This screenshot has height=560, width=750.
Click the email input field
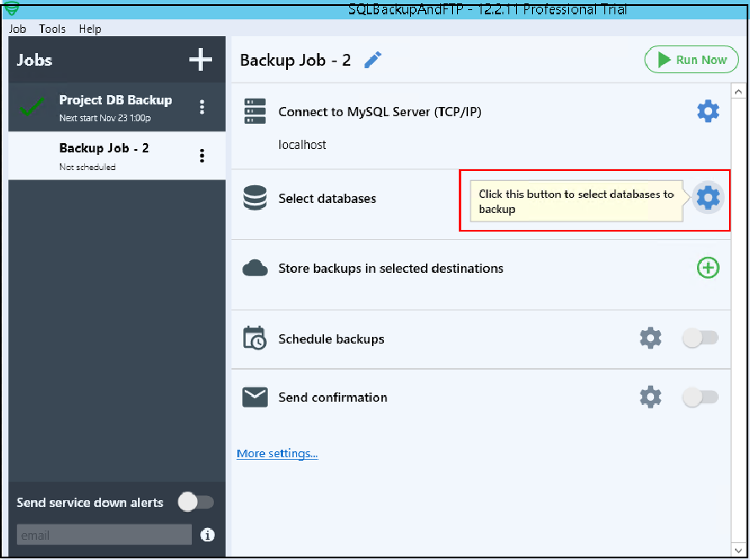pos(104,535)
